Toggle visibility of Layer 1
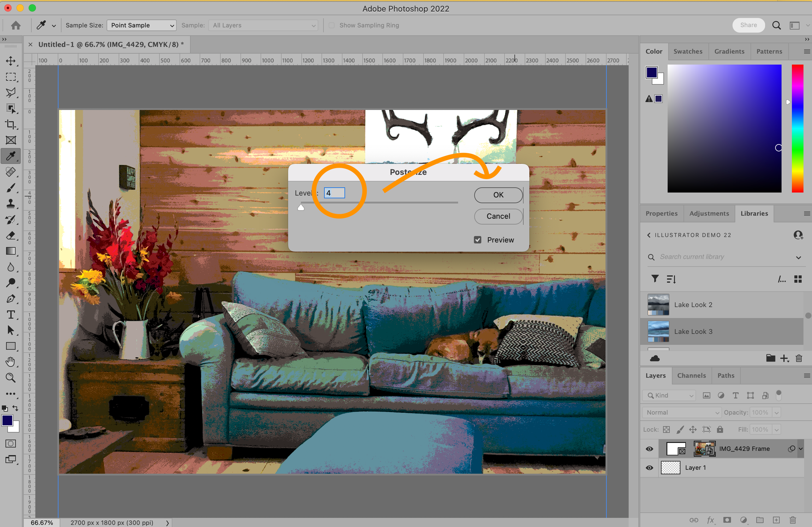The width and height of the screenshot is (812, 527). tap(650, 468)
